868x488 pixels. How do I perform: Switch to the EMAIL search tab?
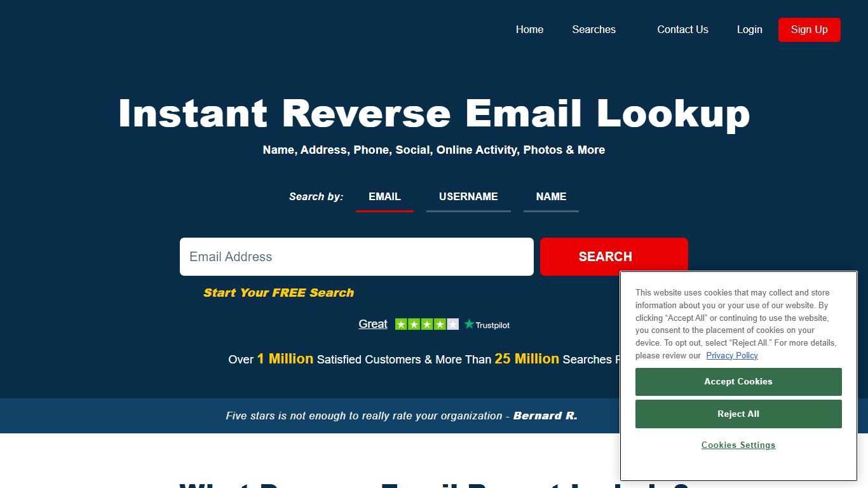[x=384, y=196]
